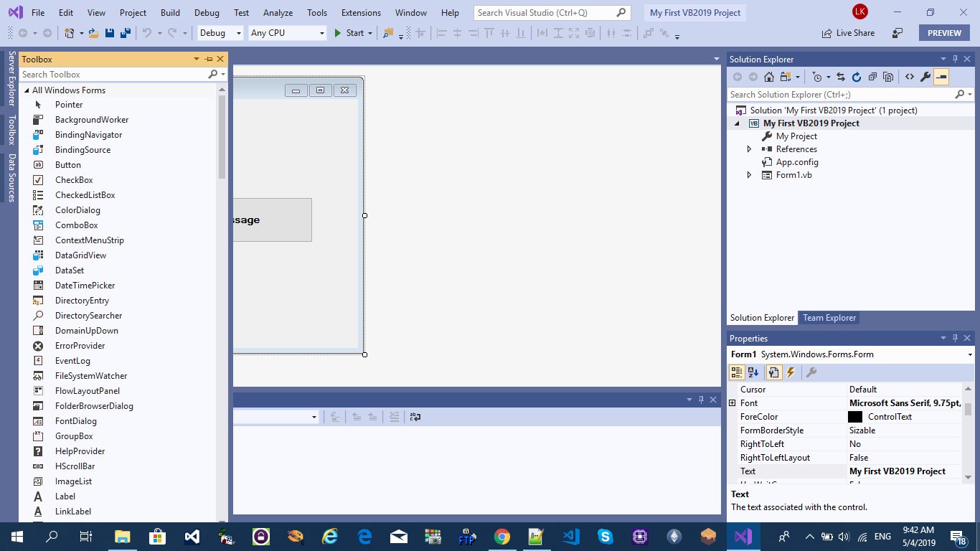Click the Toolbox vertical scrollbar
The width and height of the screenshot is (980, 551).
tap(222, 136)
